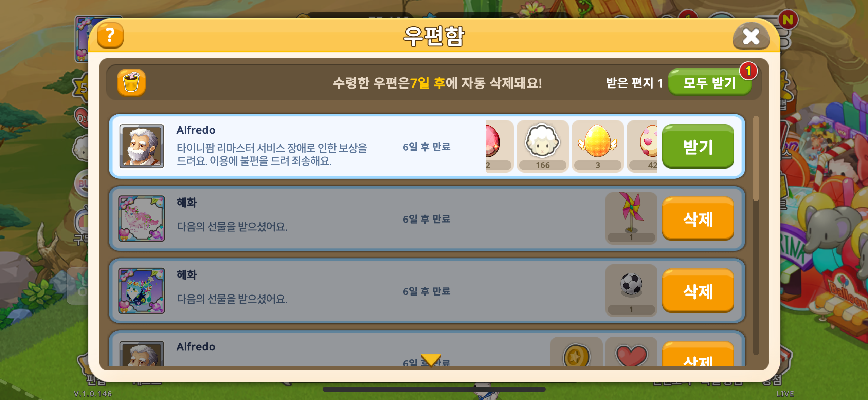The width and height of the screenshot is (868, 400).
Task: Click the blue cat avatar thumbnail
Action: [x=142, y=291]
